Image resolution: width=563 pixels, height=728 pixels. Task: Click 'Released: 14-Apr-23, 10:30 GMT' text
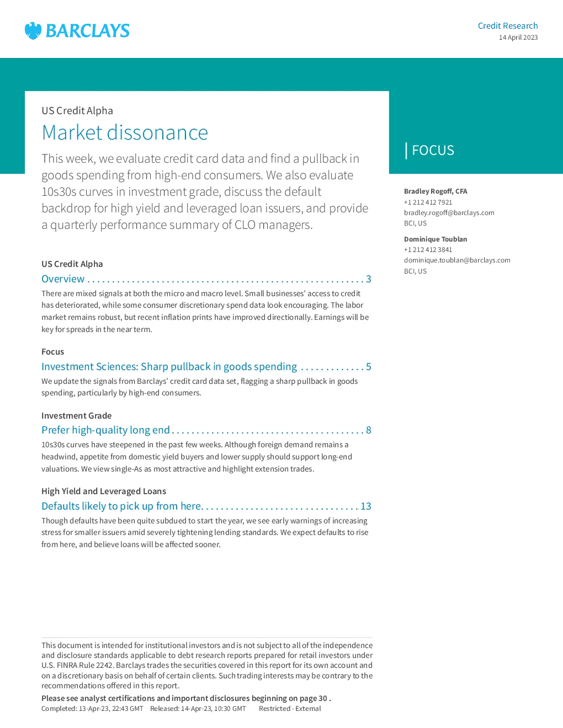tap(198, 709)
